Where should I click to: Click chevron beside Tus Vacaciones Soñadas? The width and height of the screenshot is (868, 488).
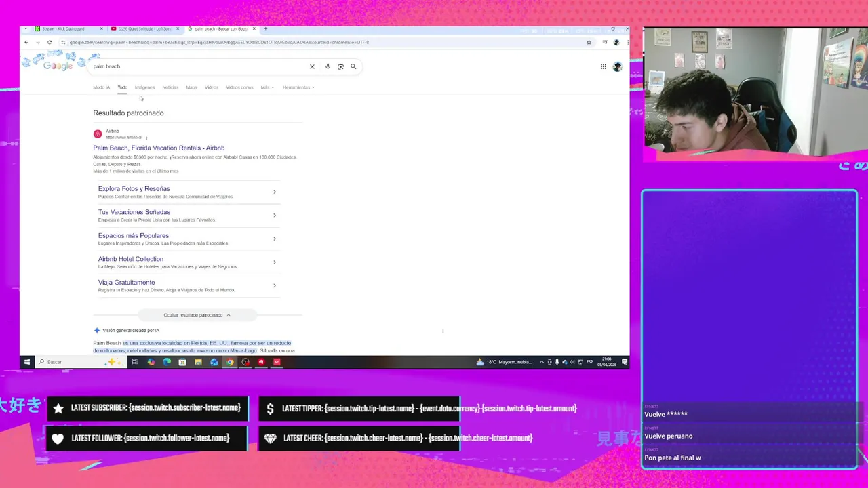point(275,216)
